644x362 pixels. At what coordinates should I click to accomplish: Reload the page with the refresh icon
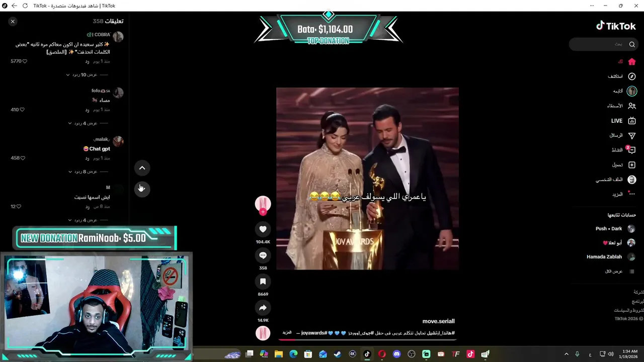[25, 6]
